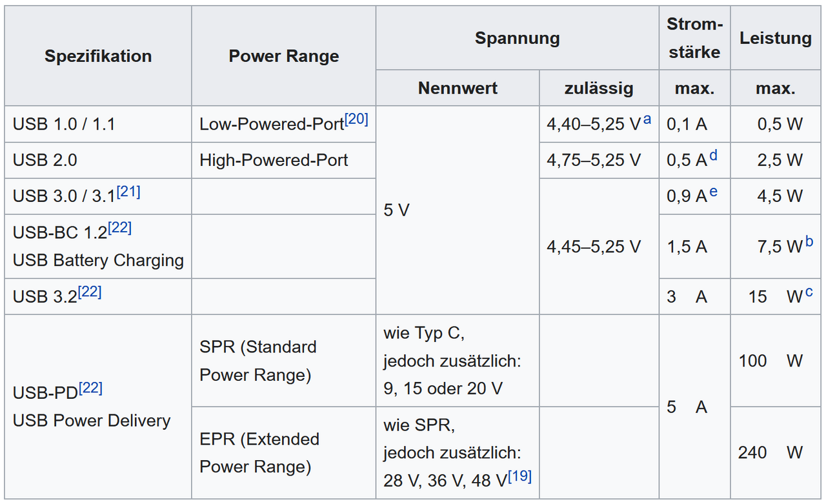Open reference [22] beside USB-PD
826x504 pixels.
90,388
